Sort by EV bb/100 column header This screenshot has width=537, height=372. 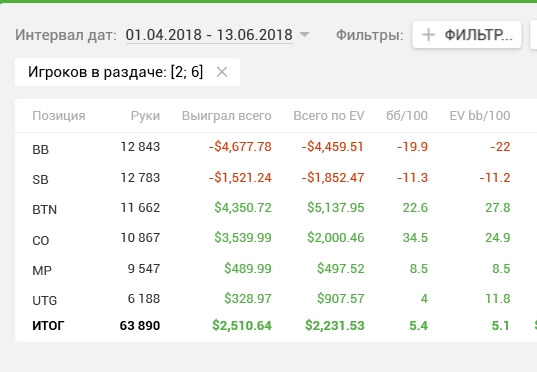click(x=480, y=116)
